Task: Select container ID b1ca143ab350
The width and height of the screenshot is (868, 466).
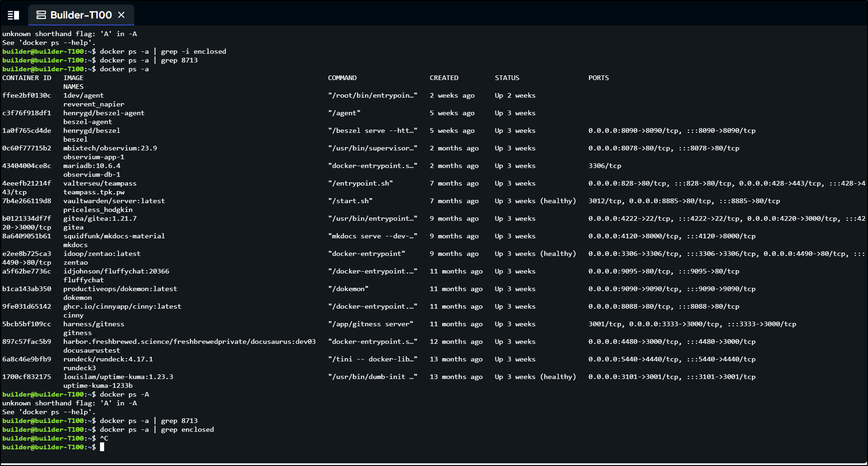Action: click(x=27, y=289)
